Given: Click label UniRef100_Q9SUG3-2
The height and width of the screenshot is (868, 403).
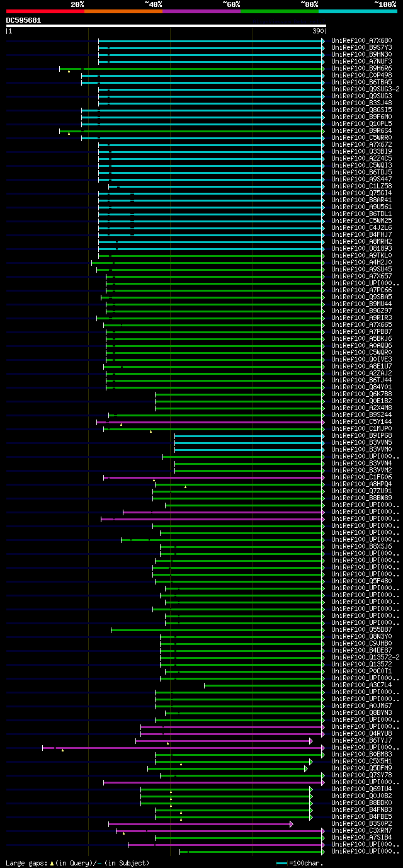Looking at the screenshot, I should tap(365, 89).
